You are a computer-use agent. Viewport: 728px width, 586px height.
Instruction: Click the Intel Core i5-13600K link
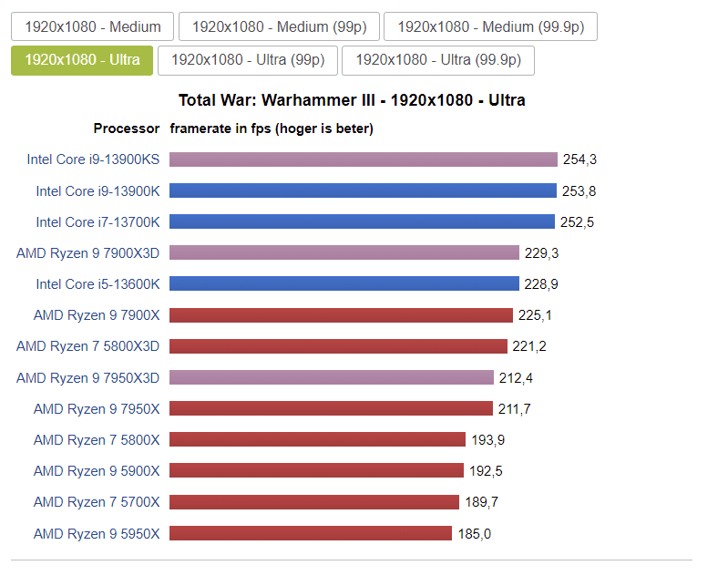click(x=97, y=283)
